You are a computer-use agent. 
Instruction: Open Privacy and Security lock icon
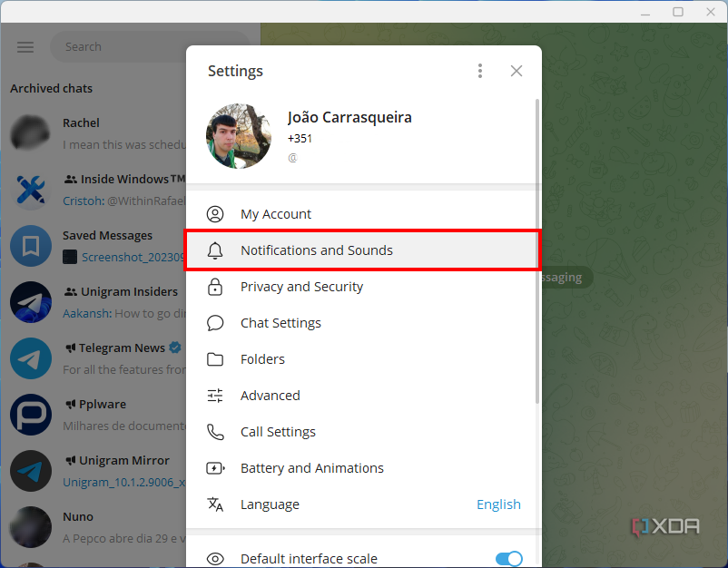pyautogui.click(x=215, y=286)
